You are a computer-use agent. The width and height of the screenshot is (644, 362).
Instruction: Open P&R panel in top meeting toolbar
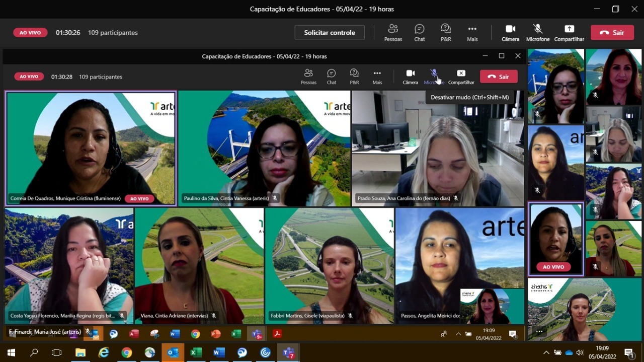click(446, 32)
